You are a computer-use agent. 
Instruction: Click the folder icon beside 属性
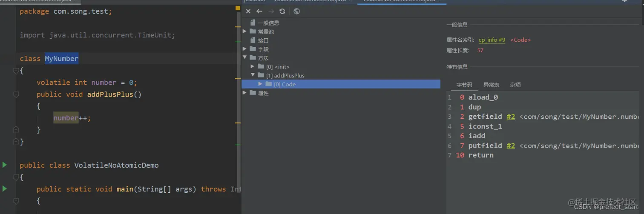(x=253, y=93)
